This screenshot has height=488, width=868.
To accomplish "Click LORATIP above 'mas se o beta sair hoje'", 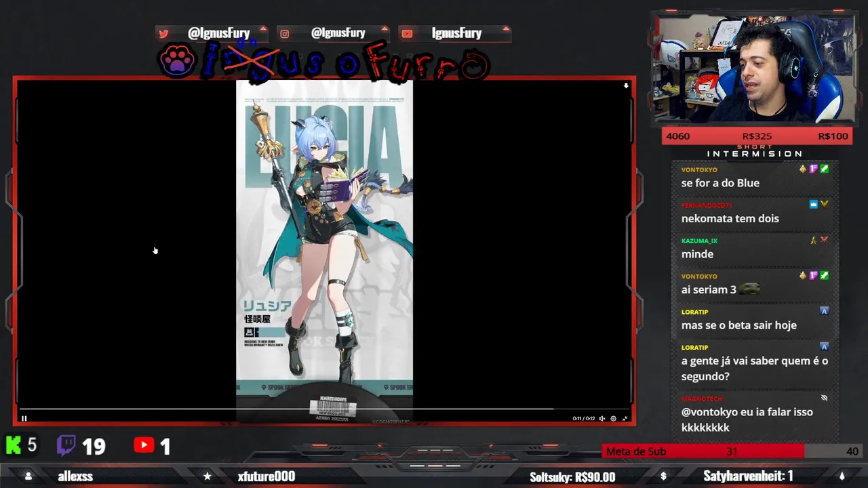I will [694, 312].
